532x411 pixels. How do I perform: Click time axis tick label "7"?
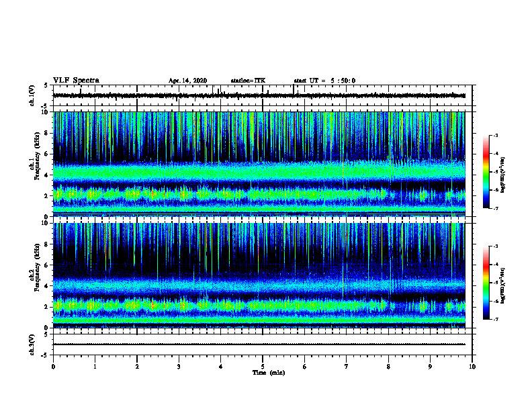[x=347, y=367]
